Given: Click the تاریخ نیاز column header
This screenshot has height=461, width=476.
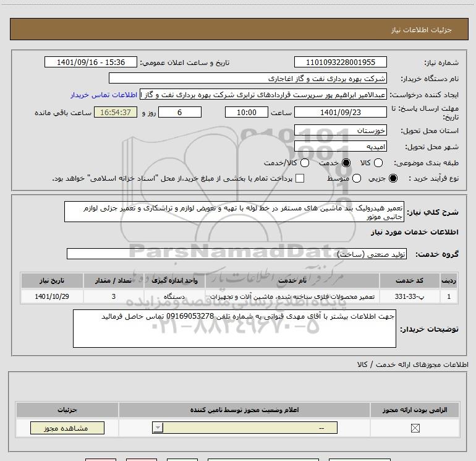Looking at the screenshot, I should (x=52, y=280).
